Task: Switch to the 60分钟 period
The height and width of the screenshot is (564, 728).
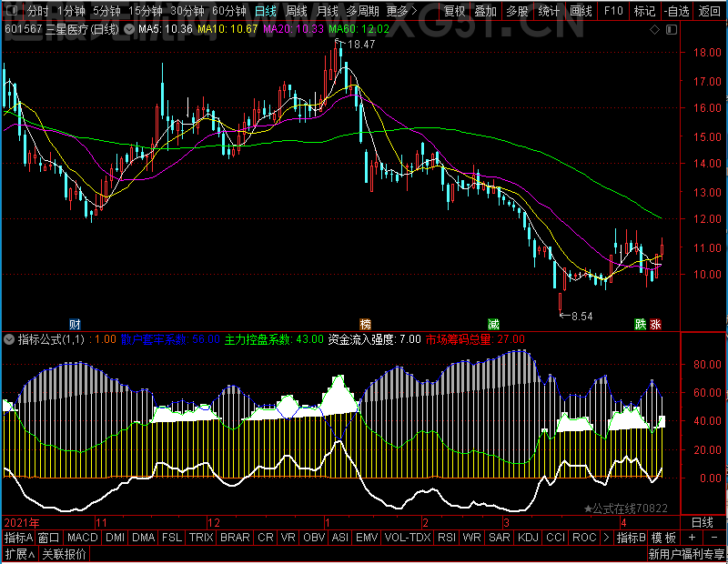Action: tap(229, 11)
